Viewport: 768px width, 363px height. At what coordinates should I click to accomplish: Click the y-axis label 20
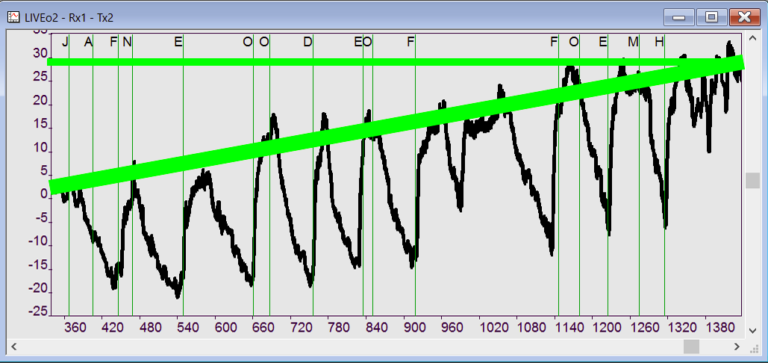(x=40, y=101)
